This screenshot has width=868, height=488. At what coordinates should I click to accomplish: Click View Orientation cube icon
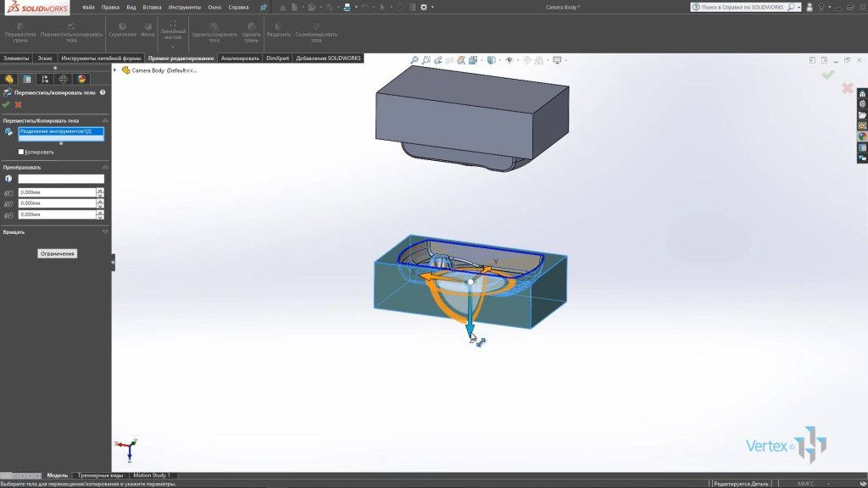(x=473, y=60)
